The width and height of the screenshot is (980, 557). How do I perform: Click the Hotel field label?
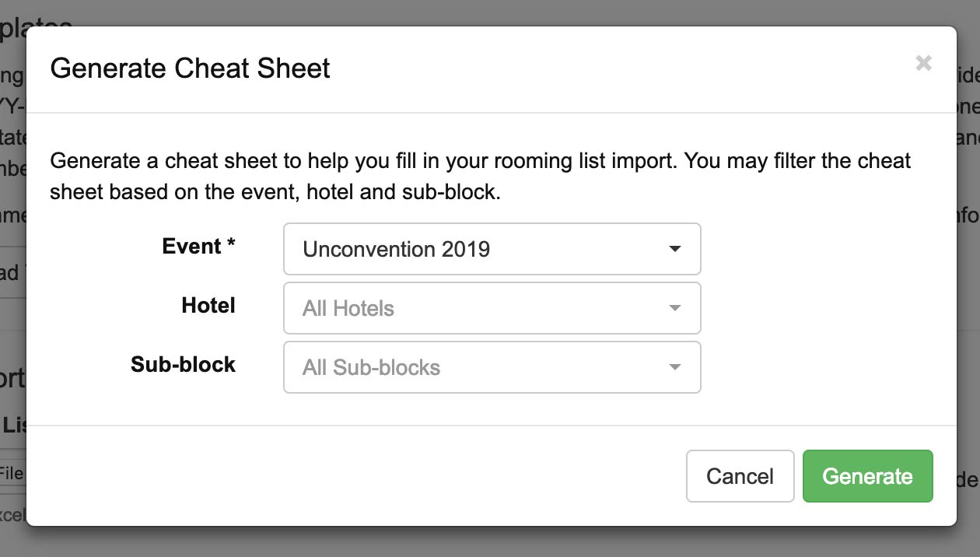click(x=208, y=306)
